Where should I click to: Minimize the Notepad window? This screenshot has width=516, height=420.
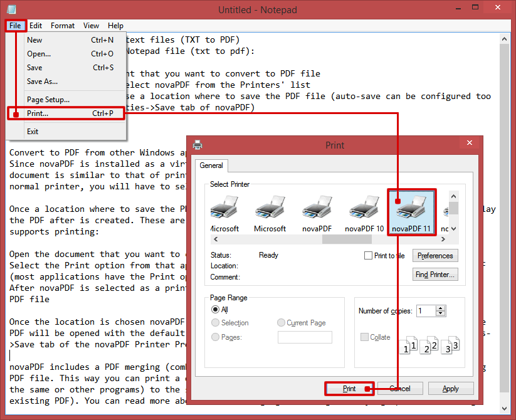tap(458, 8)
